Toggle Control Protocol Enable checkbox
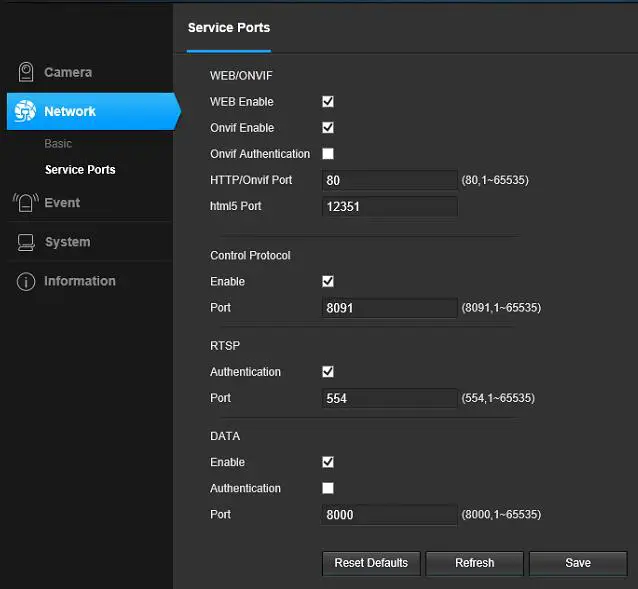638x589 pixels. [x=328, y=282]
